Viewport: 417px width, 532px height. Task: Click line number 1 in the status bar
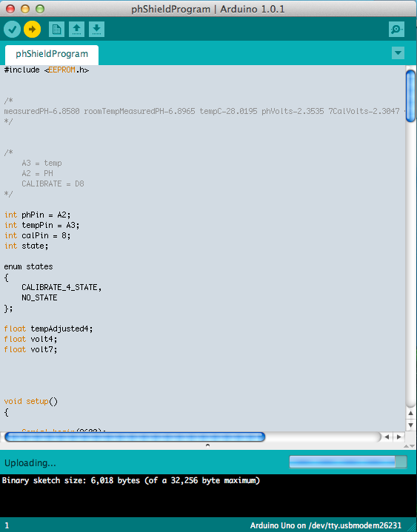(x=7, y=526)
